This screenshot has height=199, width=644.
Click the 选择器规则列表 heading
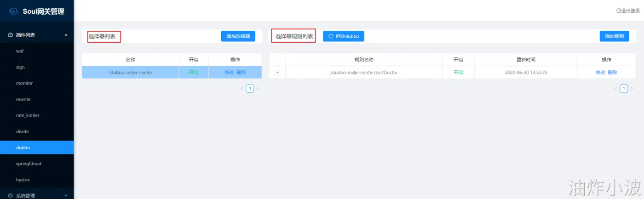(x=294, y=36)
